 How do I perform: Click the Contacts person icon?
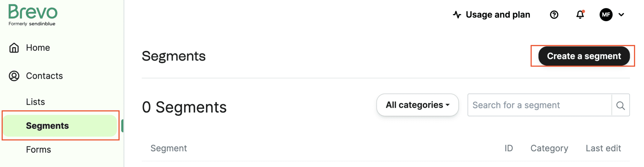tap(14, 76)
